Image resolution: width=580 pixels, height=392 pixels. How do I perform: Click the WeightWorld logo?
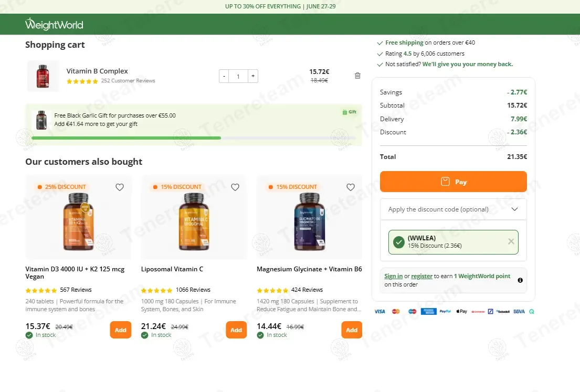tap(54, 24)
